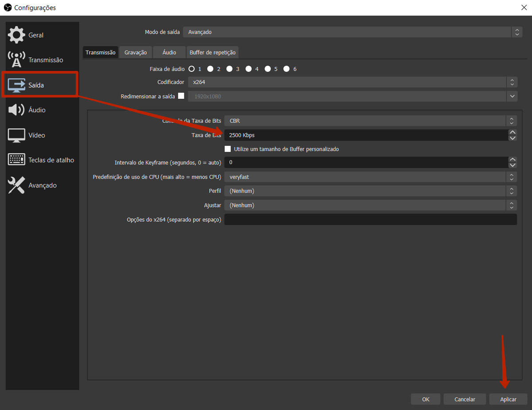Select audio track 6 radio button
The height and width of the screenshot is (410, 532).
point(286,69)
